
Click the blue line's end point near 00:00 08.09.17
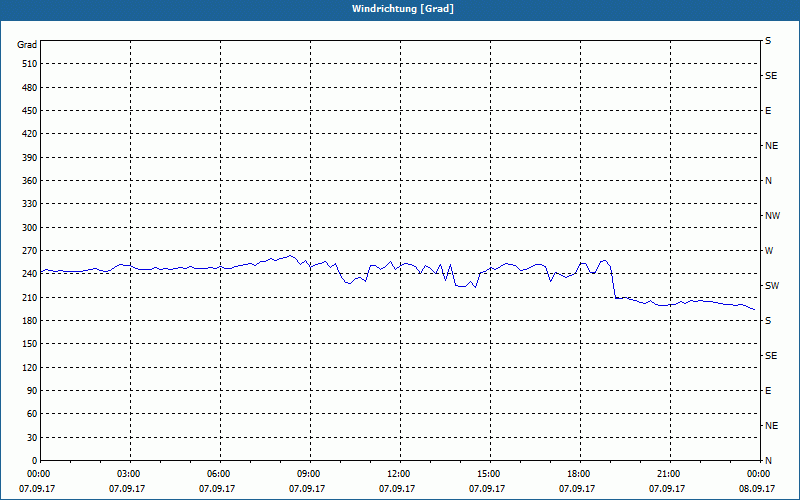[x=754, y=309]
